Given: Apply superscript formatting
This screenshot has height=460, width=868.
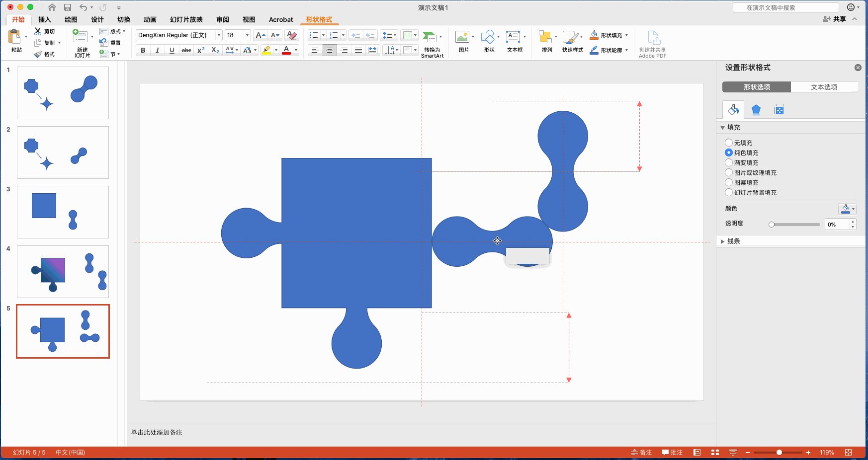Looking at the screenshot, I should pyautogui.click(x=201, y=50).
